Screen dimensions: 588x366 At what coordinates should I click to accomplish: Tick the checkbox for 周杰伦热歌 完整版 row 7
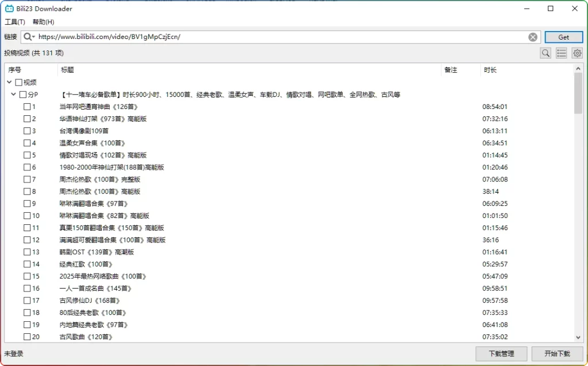point(27,180)
